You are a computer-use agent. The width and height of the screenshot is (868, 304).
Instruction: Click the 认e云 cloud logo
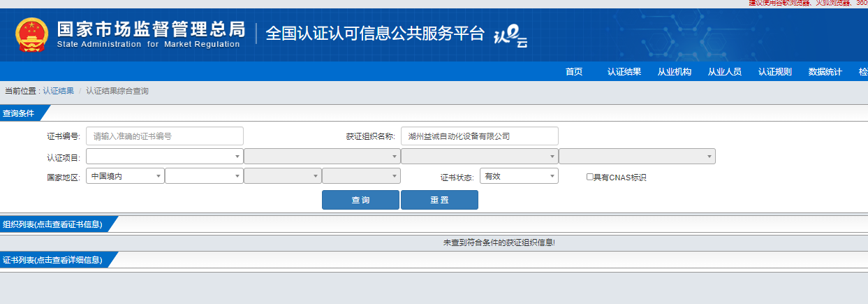pyautogui.click(x=510, y=37)
